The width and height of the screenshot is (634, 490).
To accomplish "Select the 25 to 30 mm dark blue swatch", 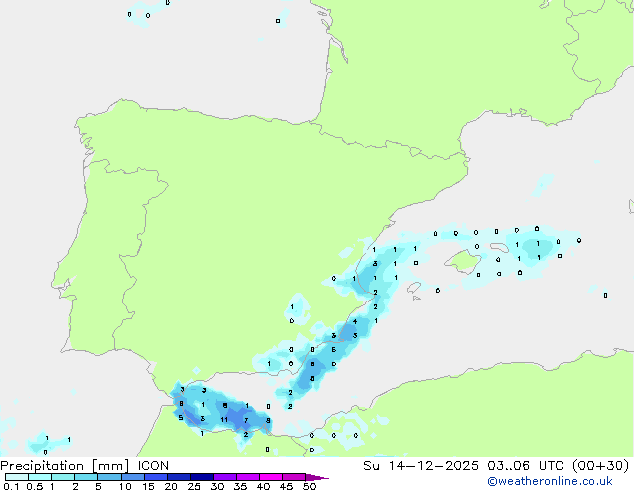I will tap(202, 477).
